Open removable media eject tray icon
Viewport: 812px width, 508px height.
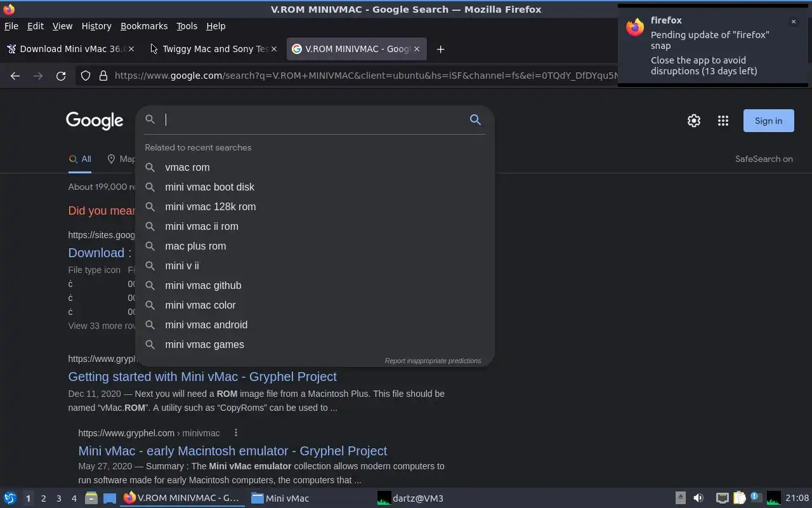point(680,498)
